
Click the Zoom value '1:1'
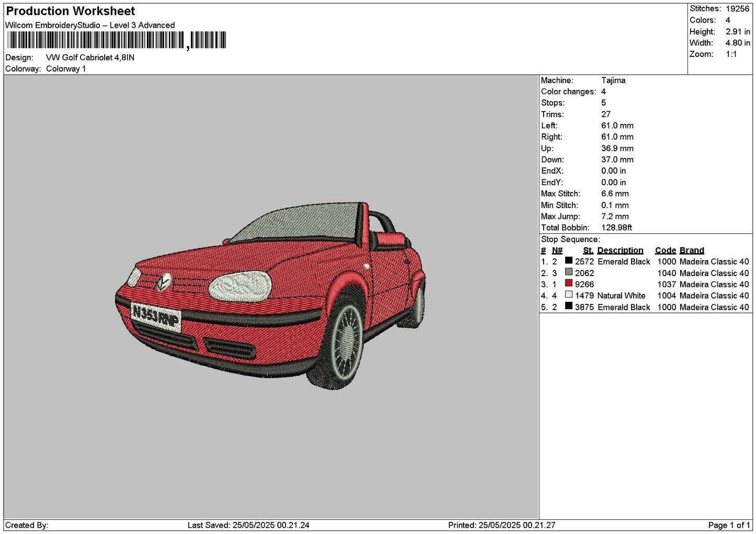(731, 54)
